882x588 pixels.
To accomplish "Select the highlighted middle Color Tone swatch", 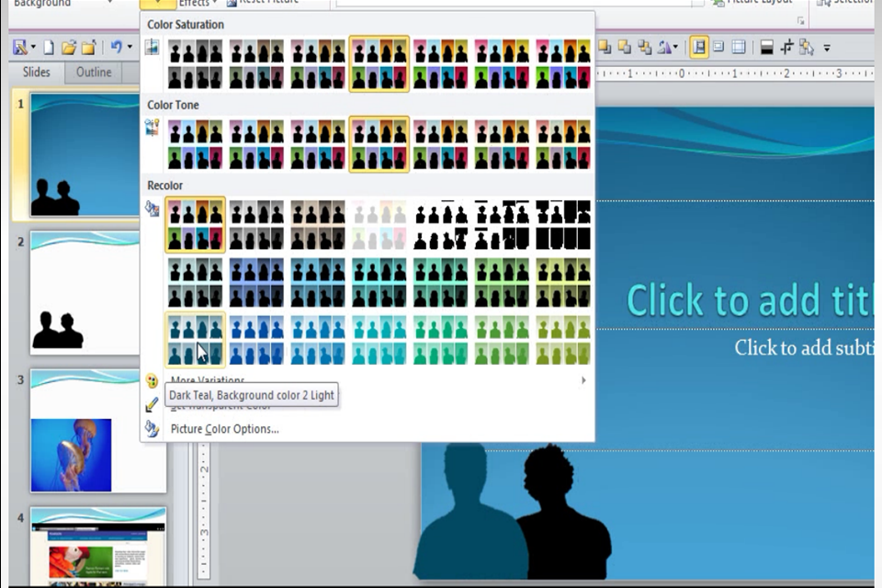I will click(x=379, y=144).
